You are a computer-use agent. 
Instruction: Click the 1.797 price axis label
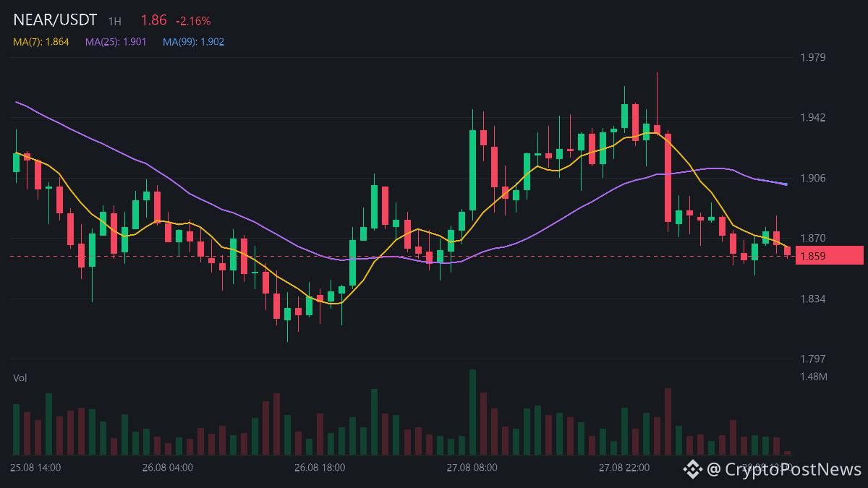pos(812,359)
